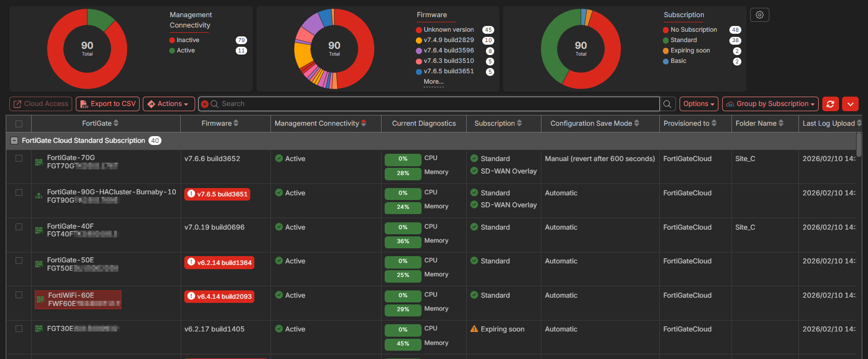This screenshot has height=359, width=868.
Task: Select checkbox for FortiGate-70G row
Action: point(19,158)
